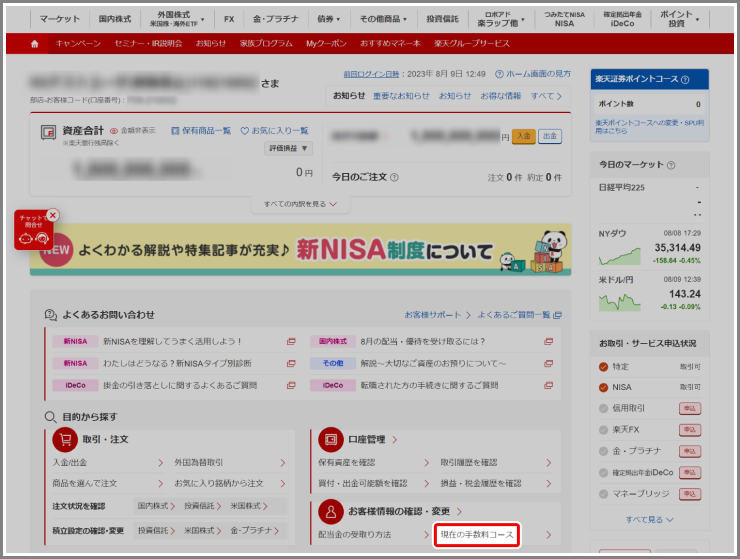
Task: Click 特定 checkmark status icon
Action: 603,367
